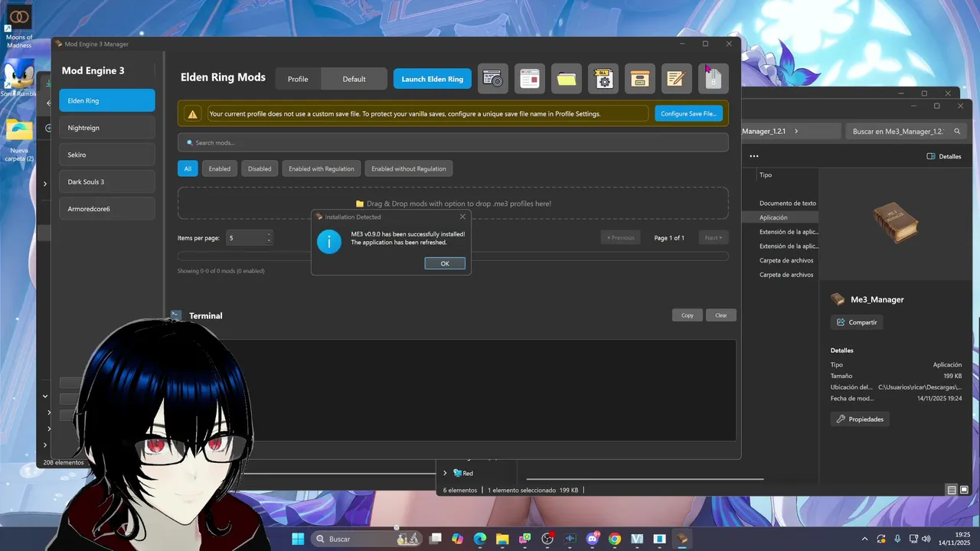
Task: Click the Configure Save File... button
Action: (688, 113)
